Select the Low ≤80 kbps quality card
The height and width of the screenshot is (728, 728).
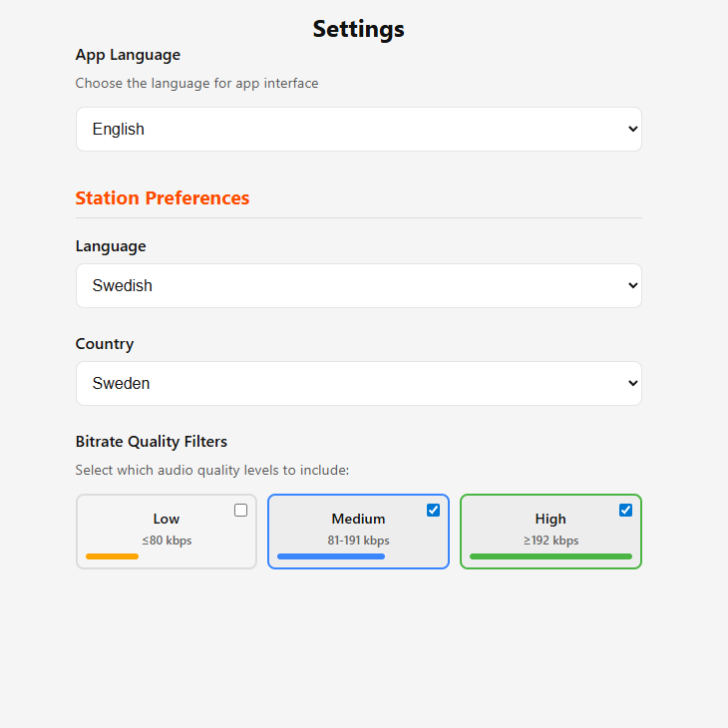tap(167, 532)
